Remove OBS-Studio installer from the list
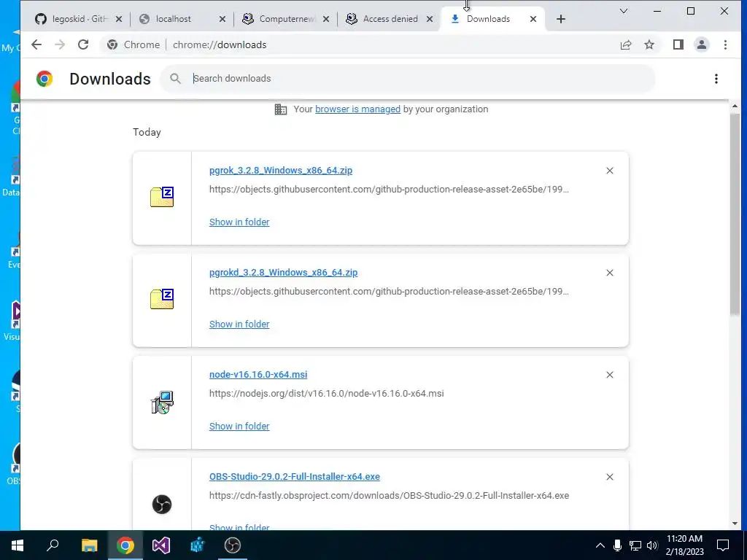Viewport: 747px width, 560px height. point(609,477)
